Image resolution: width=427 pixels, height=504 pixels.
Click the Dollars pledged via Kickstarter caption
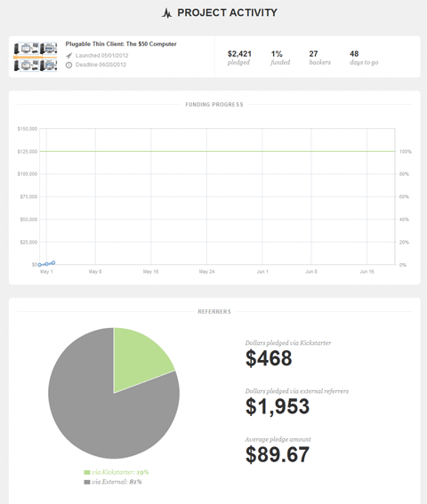(288, 343)
